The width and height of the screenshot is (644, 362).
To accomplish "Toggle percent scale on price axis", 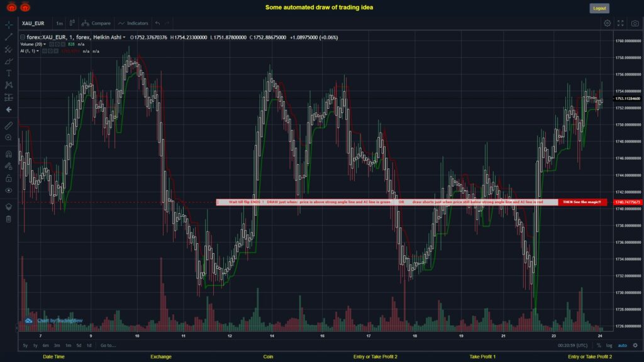I will tap(599, 345).
